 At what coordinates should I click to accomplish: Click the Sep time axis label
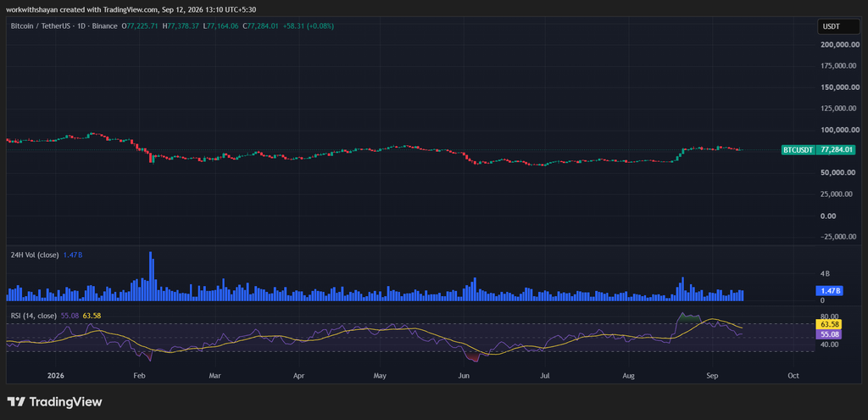tap(712, 376)
